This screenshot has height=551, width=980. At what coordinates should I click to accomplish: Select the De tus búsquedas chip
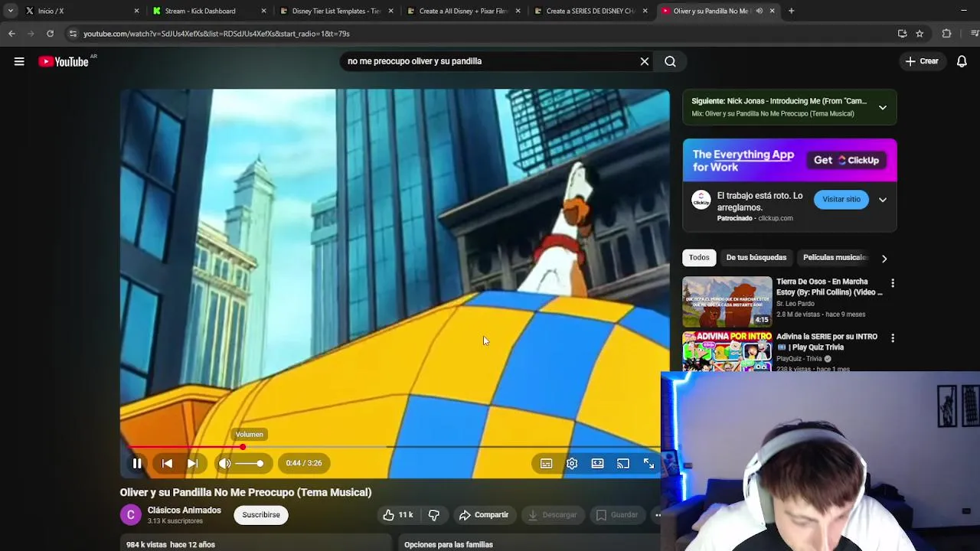pyautogui.click(x=756, y=258)
